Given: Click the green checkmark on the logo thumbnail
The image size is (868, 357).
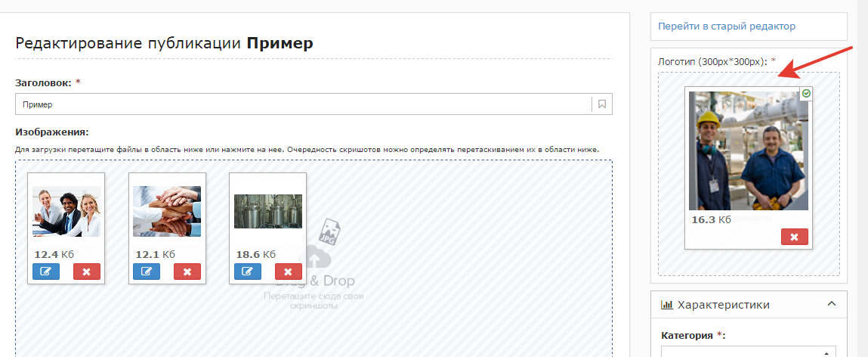Looking at the screenshot, I should click(x=806, y=94).
